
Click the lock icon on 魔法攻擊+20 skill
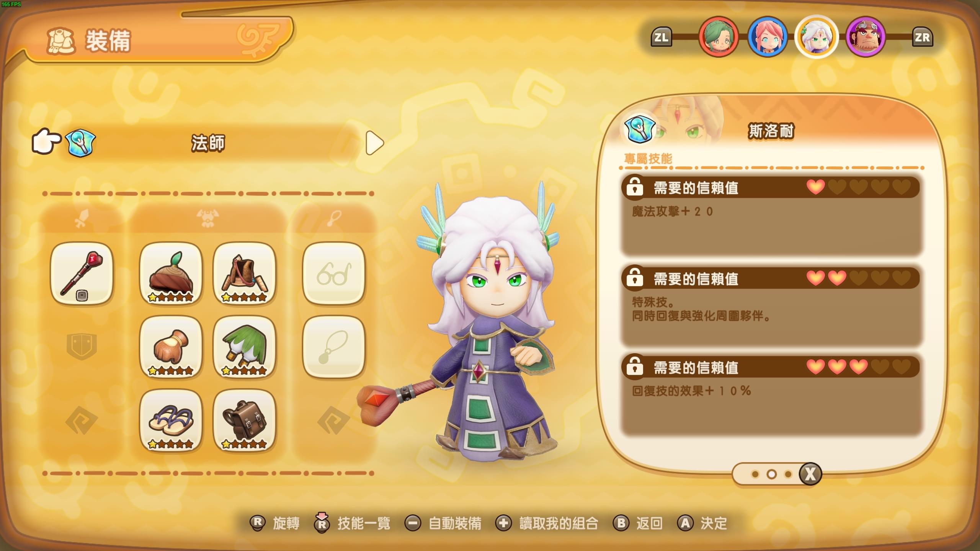tap(634, 186)
